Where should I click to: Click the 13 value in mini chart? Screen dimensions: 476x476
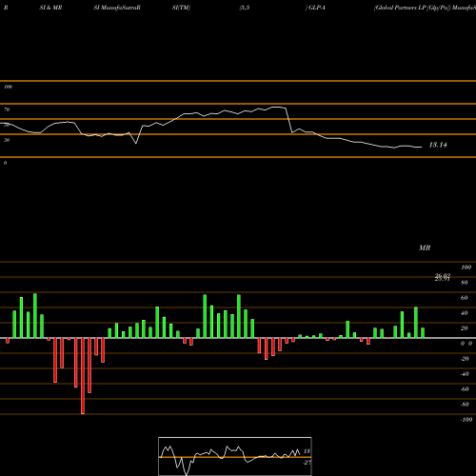307,451
